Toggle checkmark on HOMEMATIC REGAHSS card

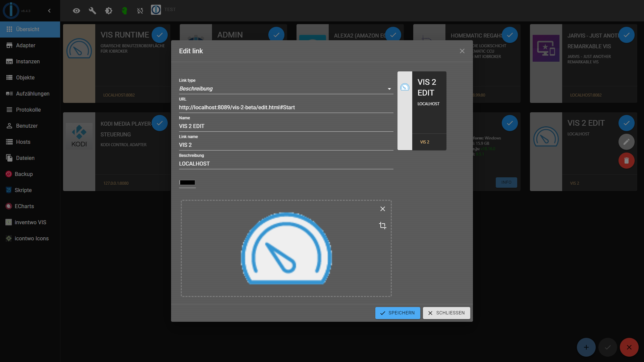510,35
